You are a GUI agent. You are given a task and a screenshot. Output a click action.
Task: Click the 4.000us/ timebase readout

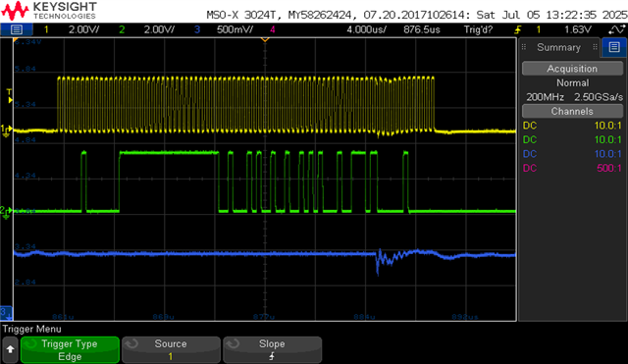[366, 29]
